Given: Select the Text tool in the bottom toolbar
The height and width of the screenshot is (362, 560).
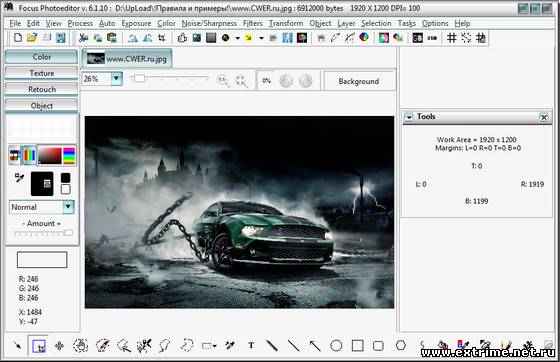Looking at the screenshot, I should (x=251, y=345).
